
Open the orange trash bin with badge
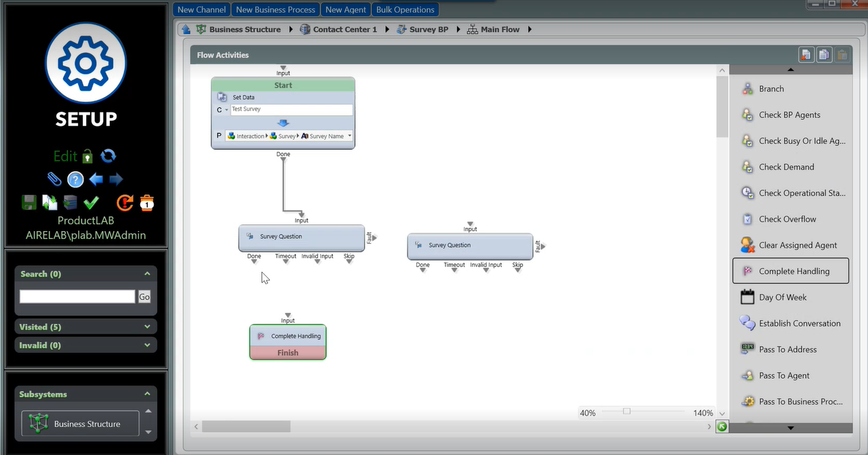pyautogui.click(x=146, y=202)
